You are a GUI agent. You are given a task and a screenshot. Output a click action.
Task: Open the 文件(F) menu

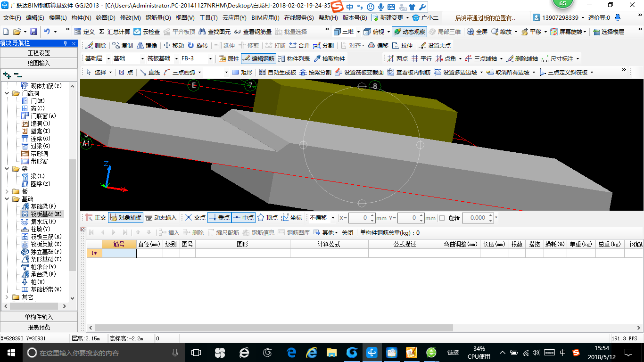pyautogui.click(x=12, y=18)
